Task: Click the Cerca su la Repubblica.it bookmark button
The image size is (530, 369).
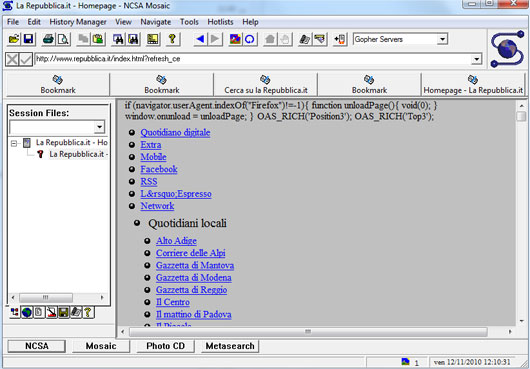Action: coord(266,84)
